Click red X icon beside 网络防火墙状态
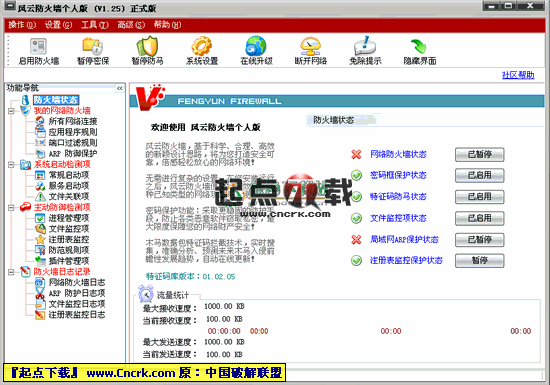 [356, 154]
